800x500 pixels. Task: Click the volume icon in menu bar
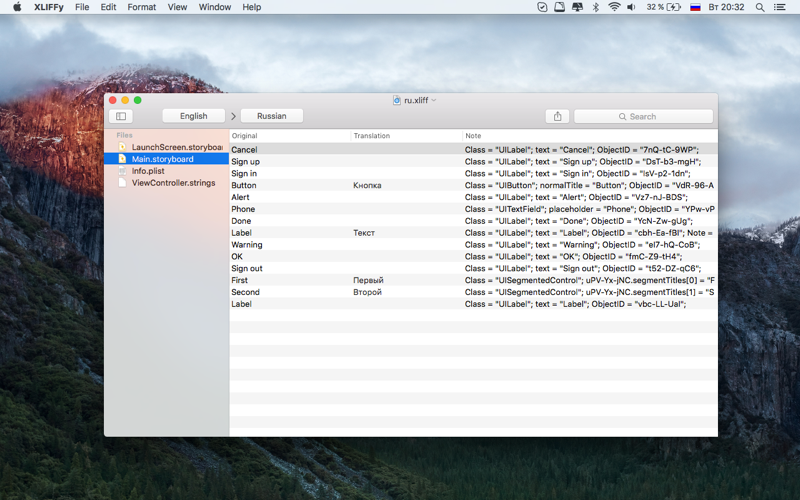[631, 7]
